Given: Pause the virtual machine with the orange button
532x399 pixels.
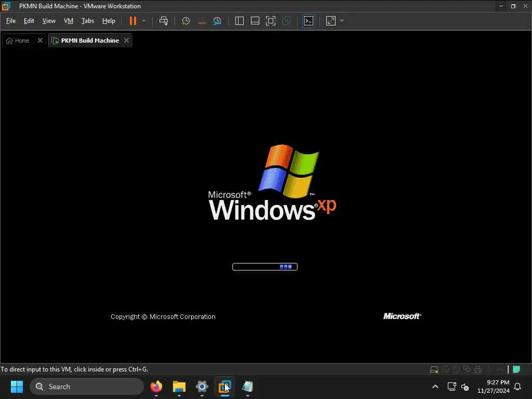Looking at the screenshot, I should [132, 21].
